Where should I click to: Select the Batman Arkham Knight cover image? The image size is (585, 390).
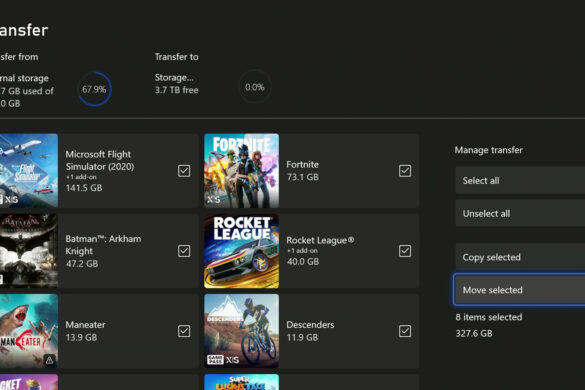29,251
